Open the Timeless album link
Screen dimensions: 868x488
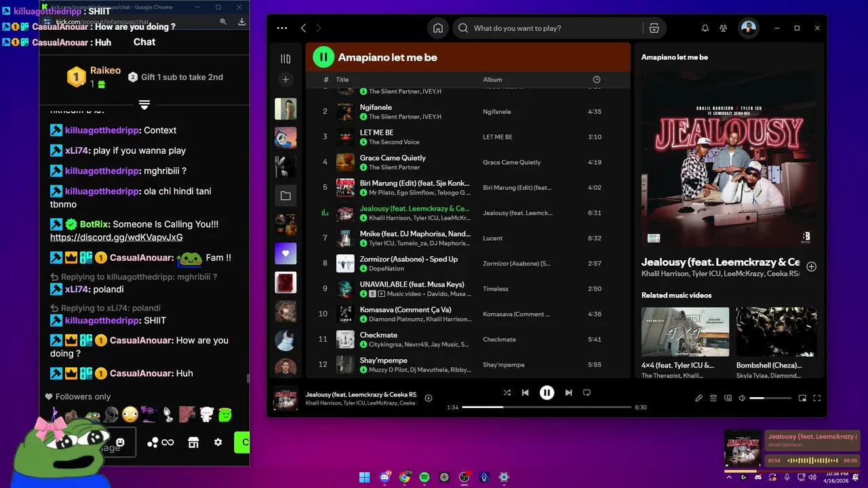tap(496, 289)
